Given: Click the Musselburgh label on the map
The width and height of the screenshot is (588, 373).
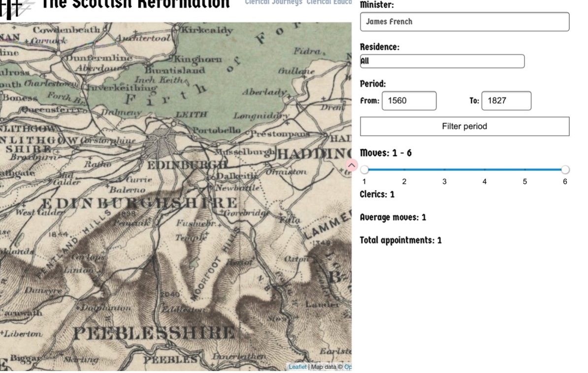Looking at the screenshot, I should [244, 152].
